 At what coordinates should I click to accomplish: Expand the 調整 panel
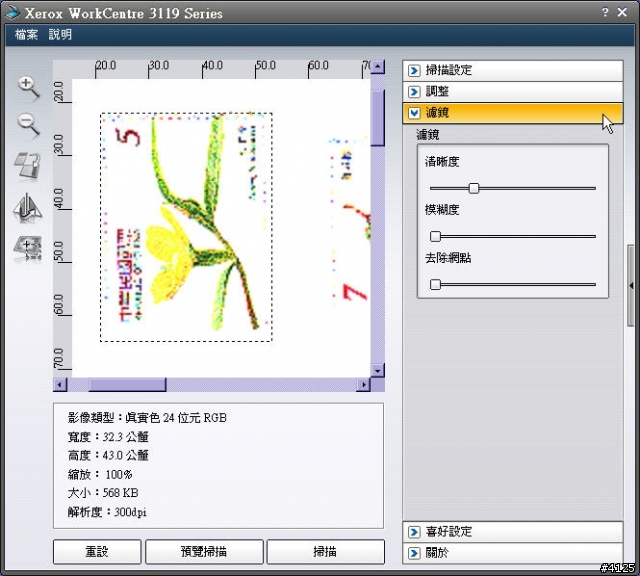[x=513, y=91]
